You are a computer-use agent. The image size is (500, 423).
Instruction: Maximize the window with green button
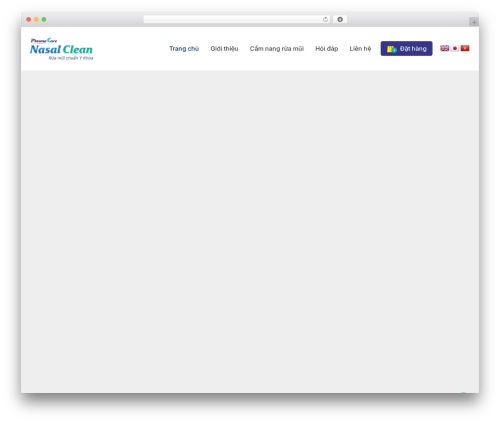44,19
